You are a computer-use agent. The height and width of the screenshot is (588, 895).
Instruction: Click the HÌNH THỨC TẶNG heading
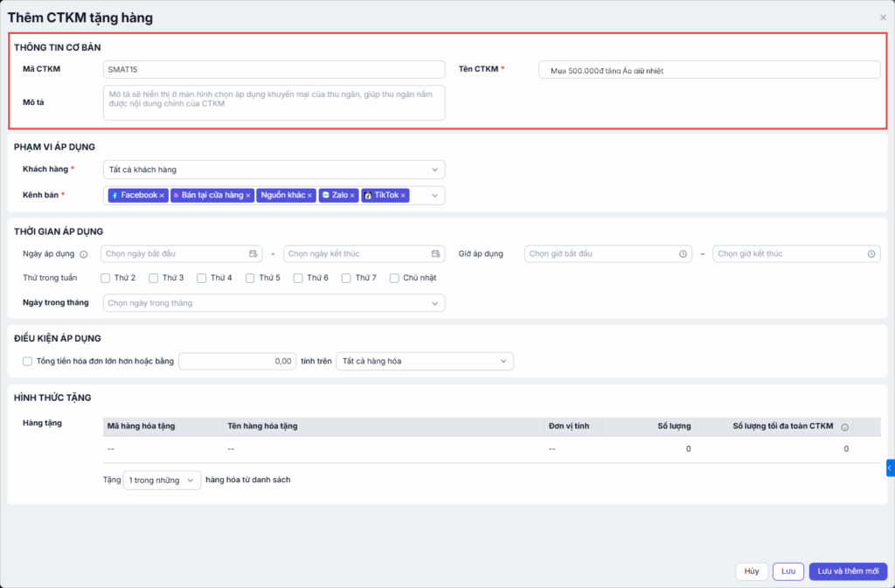(x=52, y=398)
